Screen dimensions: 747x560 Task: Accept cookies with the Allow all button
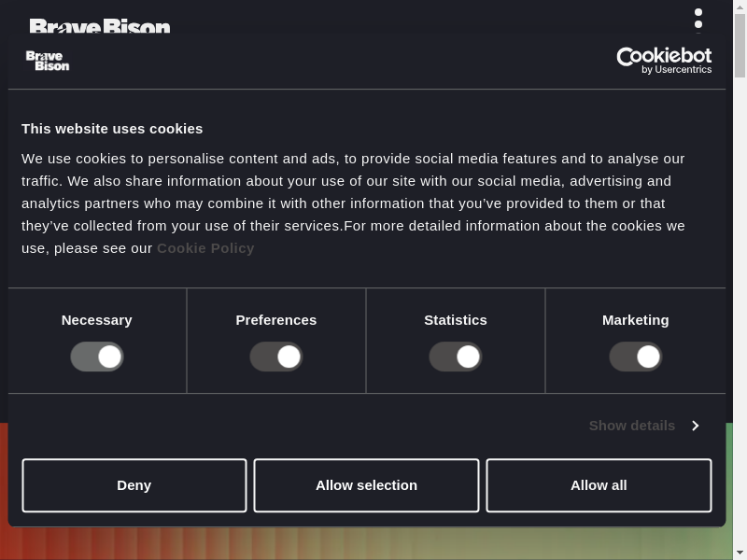[599, 485]
